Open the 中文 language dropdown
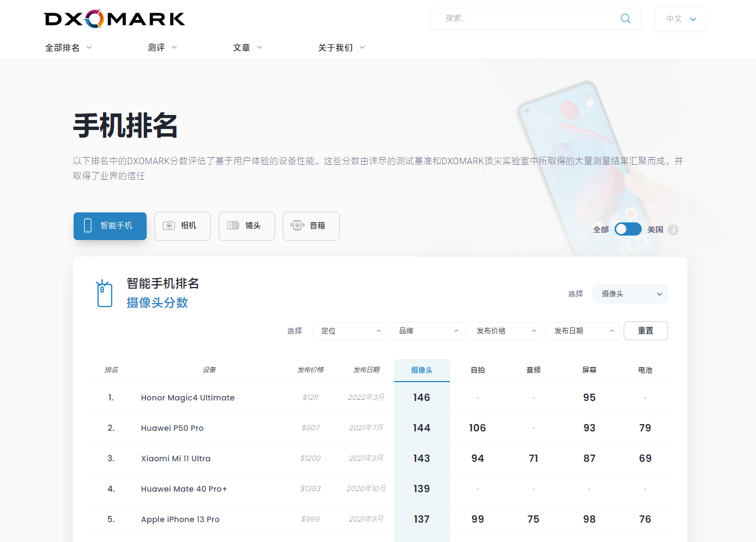 coord(681,19)
